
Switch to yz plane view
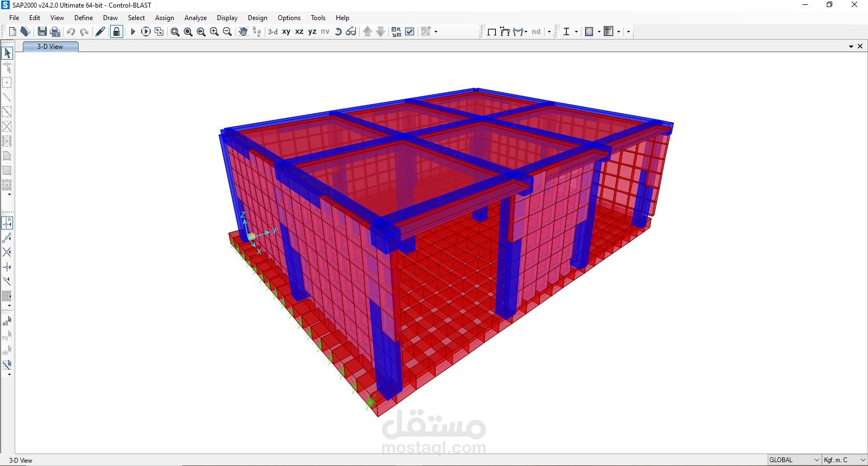[312, 31]
